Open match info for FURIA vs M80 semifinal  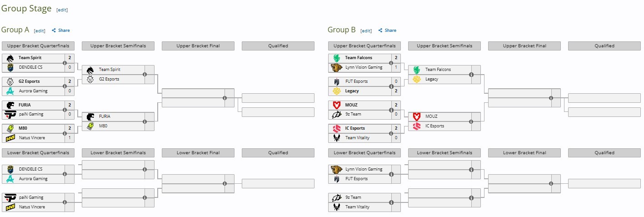pyautogui.click(x=145, y=121)
